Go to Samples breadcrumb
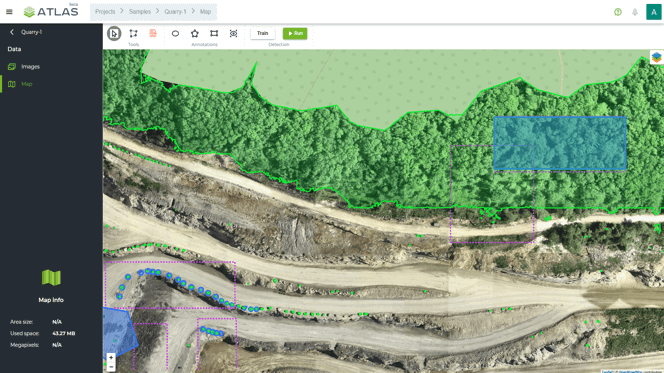The image size is (664, 373). point(140,11)
